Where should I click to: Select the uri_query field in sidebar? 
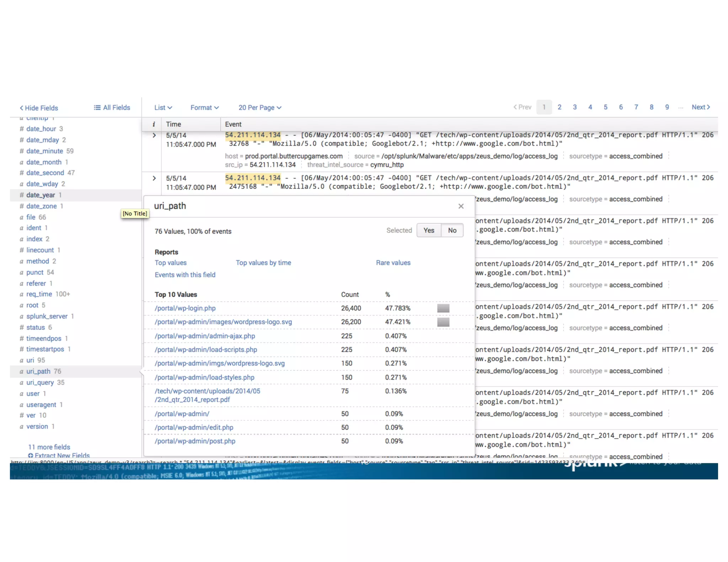click(x=40, y=383)
